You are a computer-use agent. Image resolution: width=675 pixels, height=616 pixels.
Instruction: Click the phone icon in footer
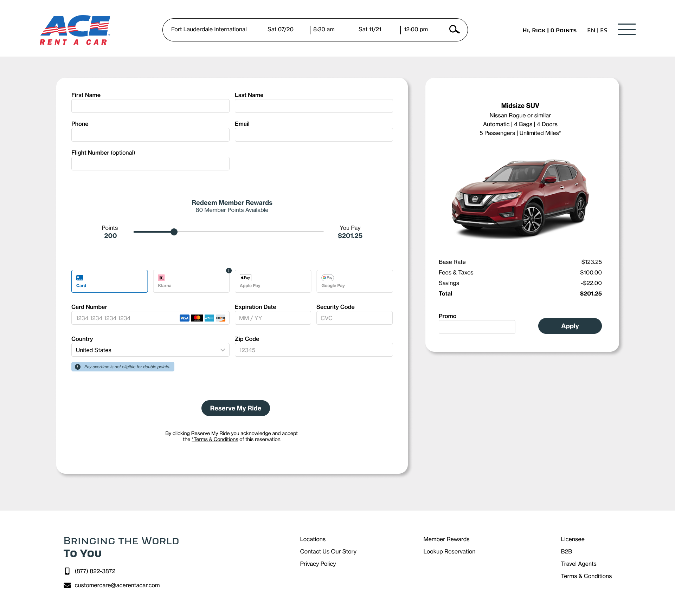tap(67, 571)
